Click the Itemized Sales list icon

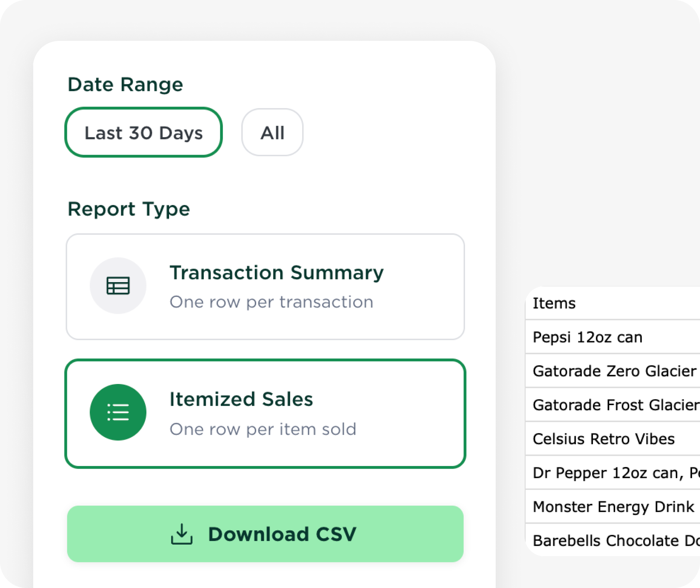click(x=118, y=412)
